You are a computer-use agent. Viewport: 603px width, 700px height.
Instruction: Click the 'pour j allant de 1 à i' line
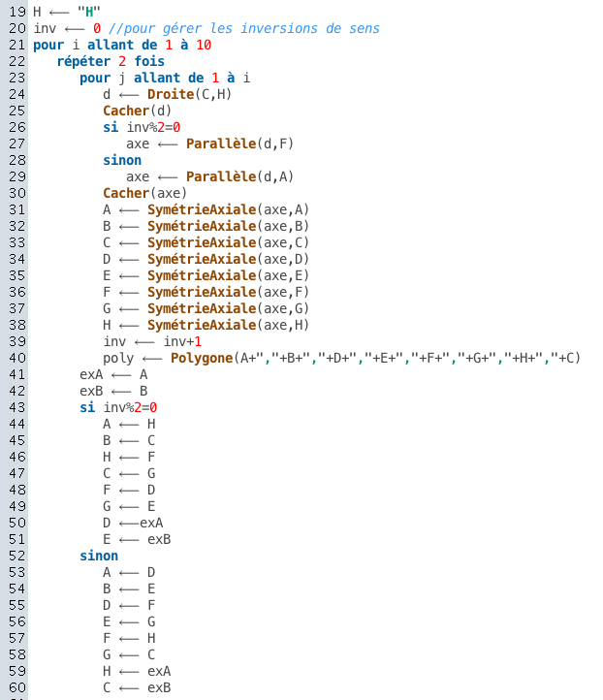(165, 78)
